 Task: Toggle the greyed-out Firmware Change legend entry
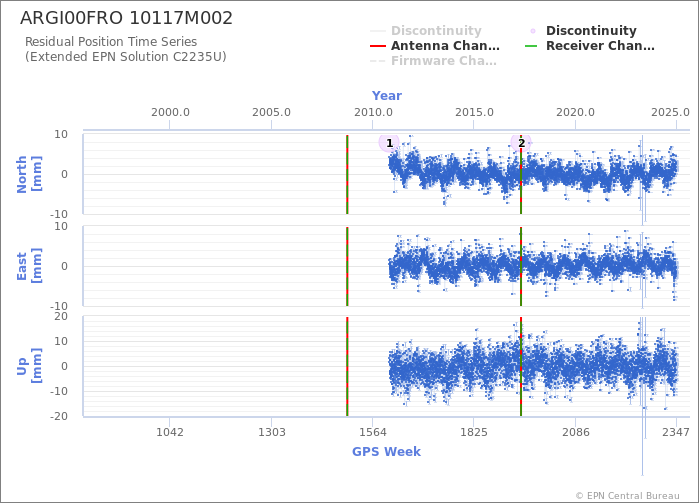433,61
